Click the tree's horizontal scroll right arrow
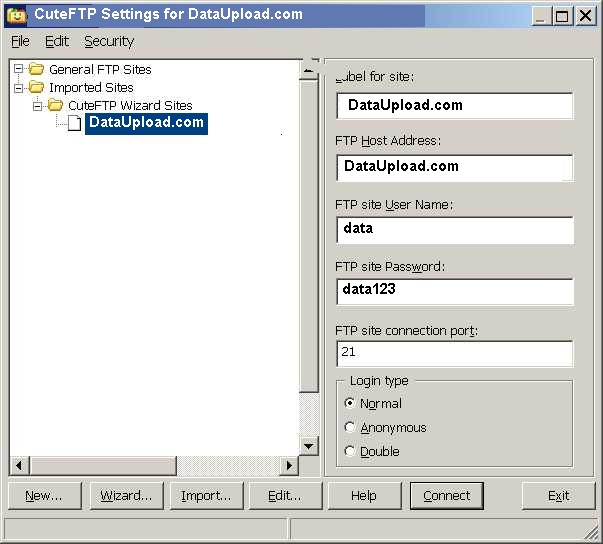603x544 pixels. pyautogui.click(x=289, y=466)
